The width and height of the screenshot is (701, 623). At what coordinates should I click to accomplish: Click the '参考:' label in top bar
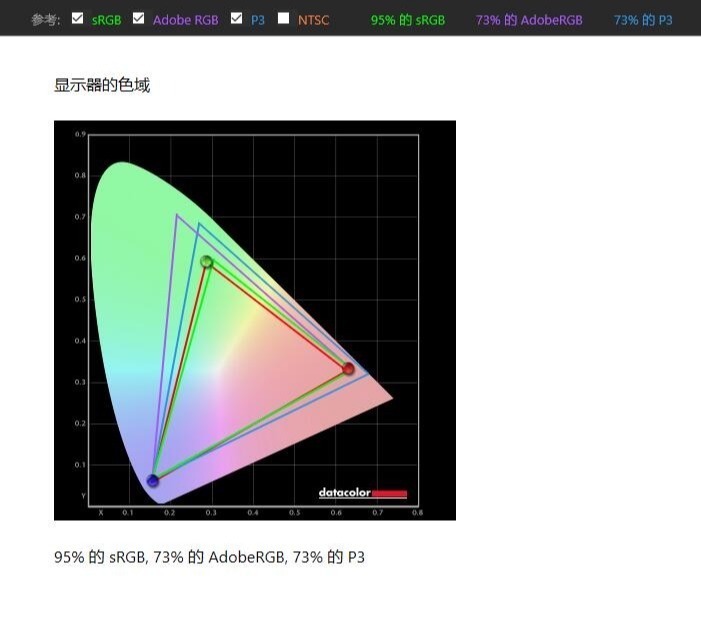coord(45,20)
